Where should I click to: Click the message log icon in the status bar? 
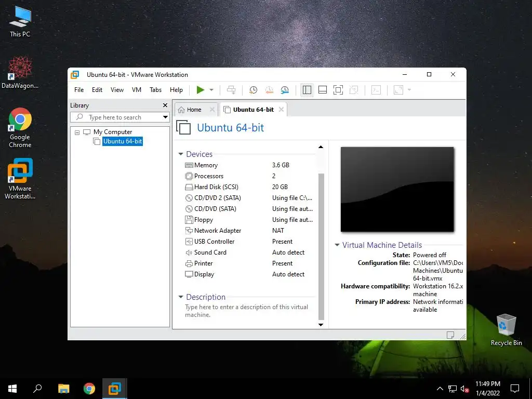click(450, 335)
